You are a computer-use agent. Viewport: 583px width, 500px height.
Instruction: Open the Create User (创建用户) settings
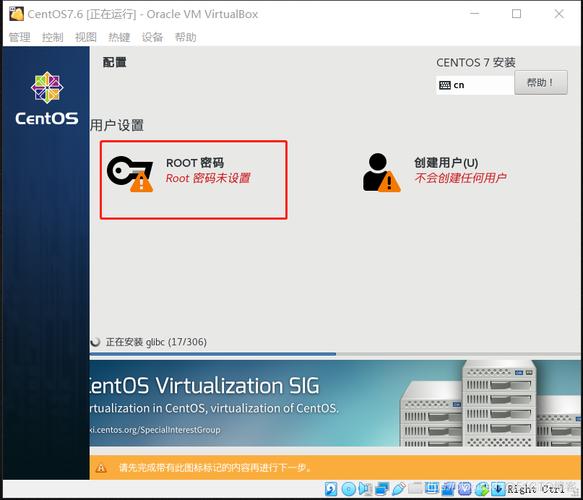click(436, 172)
